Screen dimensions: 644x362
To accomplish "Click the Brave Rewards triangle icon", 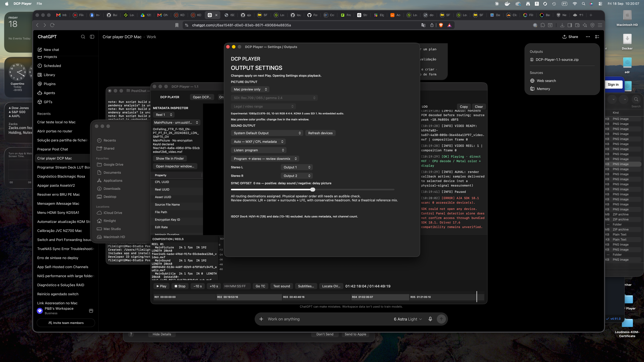I will tap(450, 25).
